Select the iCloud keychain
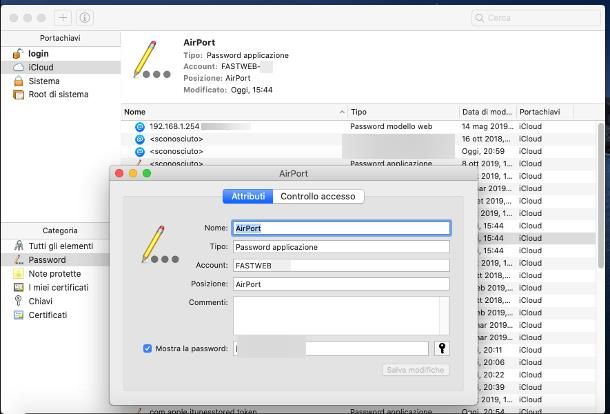Viewport: 610px width, 414px height. 60,67
